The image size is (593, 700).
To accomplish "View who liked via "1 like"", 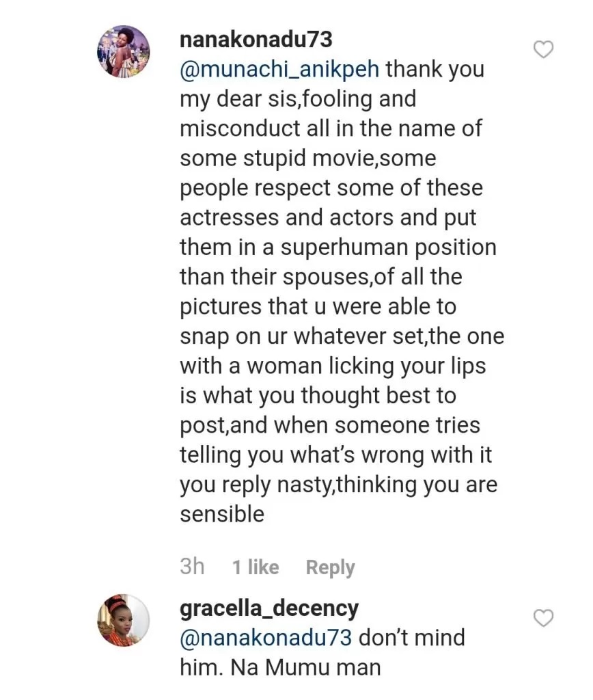I will point(256,567).
